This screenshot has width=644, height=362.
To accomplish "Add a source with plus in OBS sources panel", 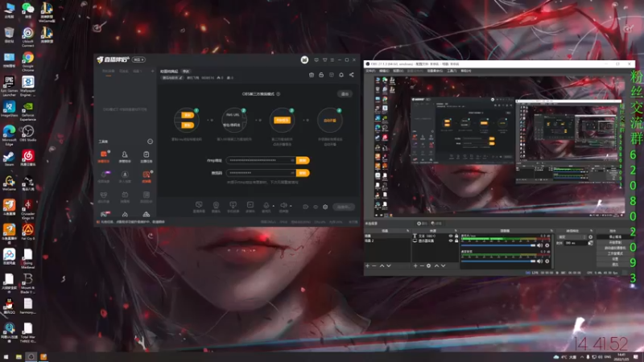I will tap(415, 266).
